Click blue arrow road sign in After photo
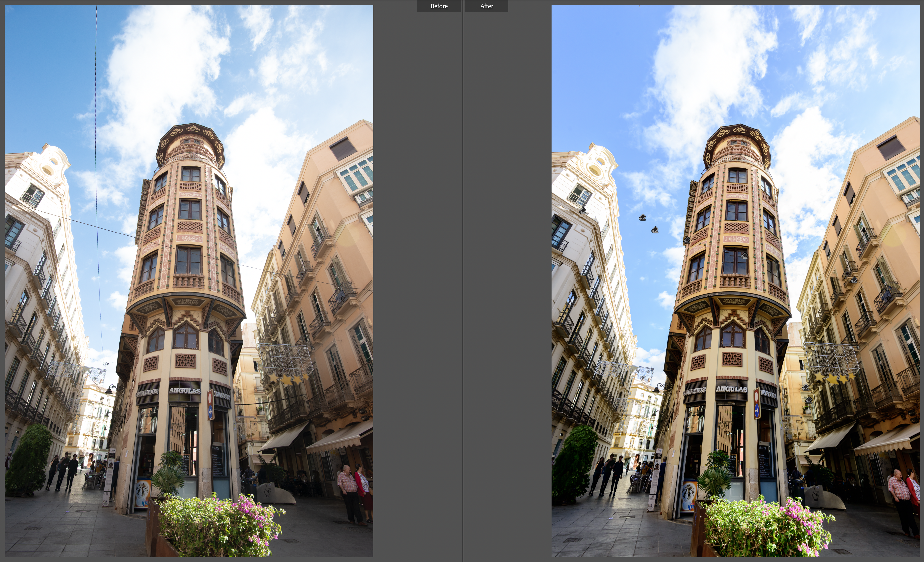The width and height of the screenshot is (924, 562). pyautogui.click(x=757, y=411)
